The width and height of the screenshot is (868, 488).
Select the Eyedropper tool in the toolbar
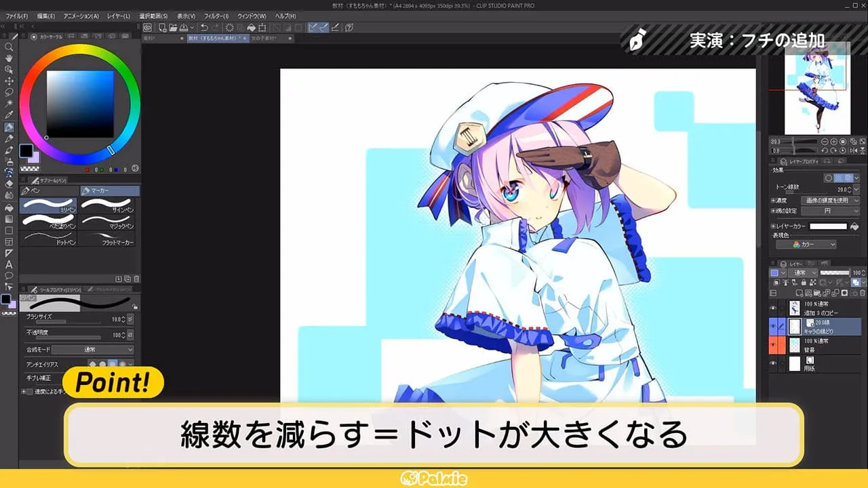click(9, 114)
